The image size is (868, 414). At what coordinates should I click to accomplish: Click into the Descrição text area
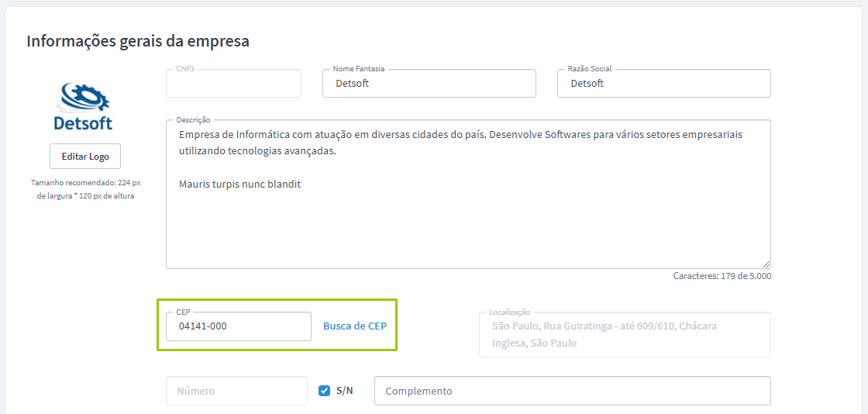pyautogui.click(x=468, y=225)
